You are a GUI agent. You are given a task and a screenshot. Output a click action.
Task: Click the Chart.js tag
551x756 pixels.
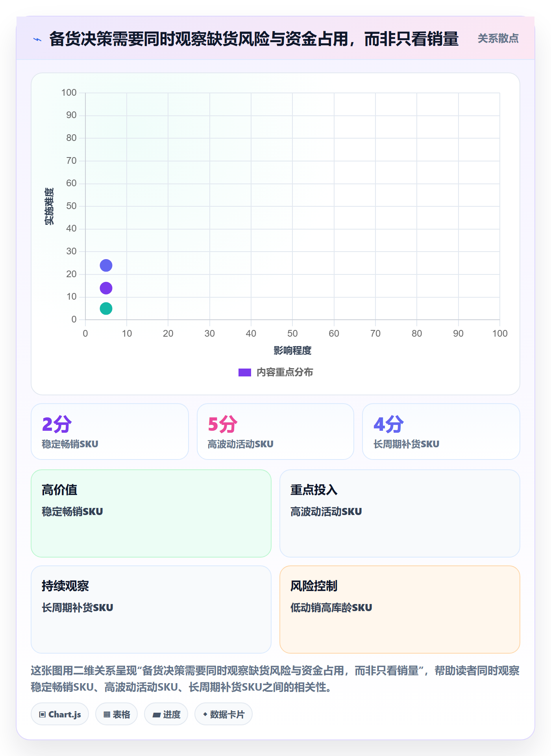tap(60, 714)
